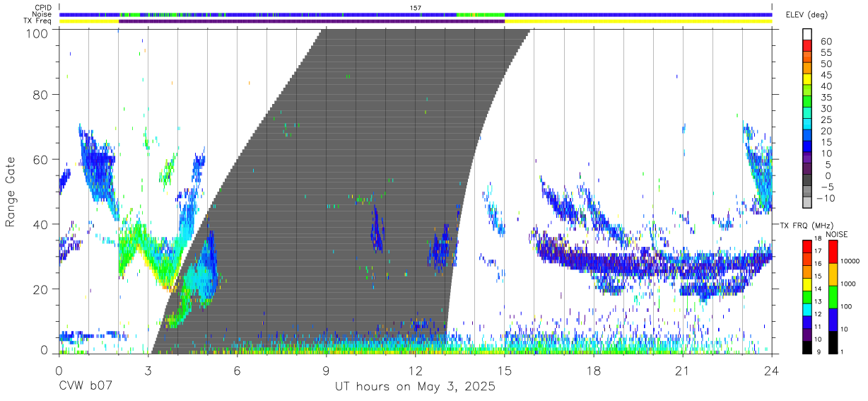Click the cyan segment of TX FRQ color bar
The width and height of the screenshot is (868, 401).
coord(807,311)
